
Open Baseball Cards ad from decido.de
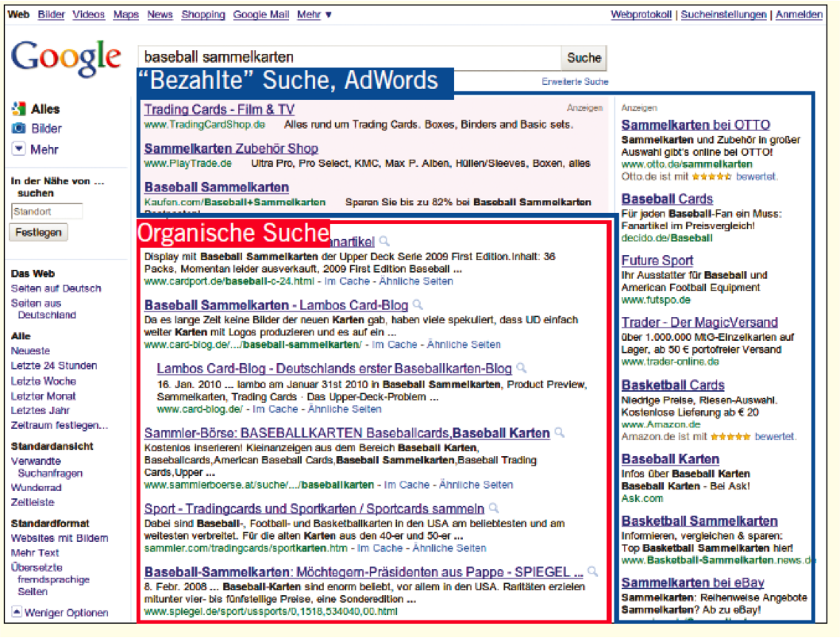click(667, 199)
